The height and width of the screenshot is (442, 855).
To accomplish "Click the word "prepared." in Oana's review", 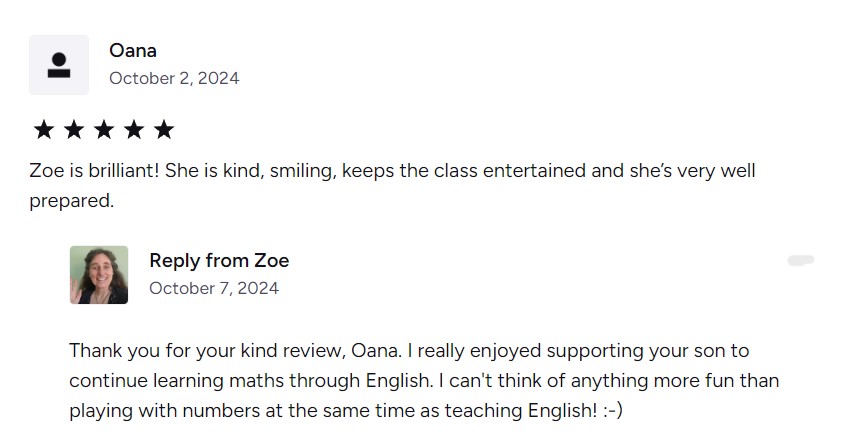I will coord(73,201).
